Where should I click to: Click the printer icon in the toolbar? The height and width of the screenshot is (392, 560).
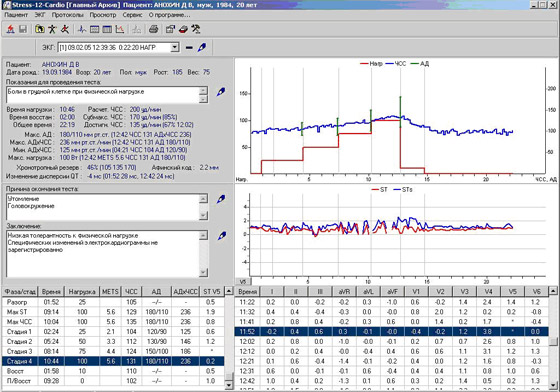(x=154, y=29)
